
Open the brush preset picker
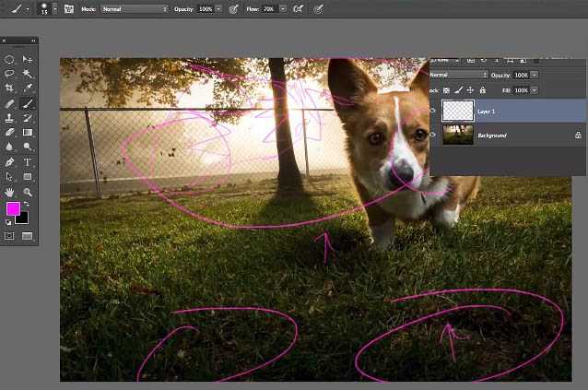point(46,8)
